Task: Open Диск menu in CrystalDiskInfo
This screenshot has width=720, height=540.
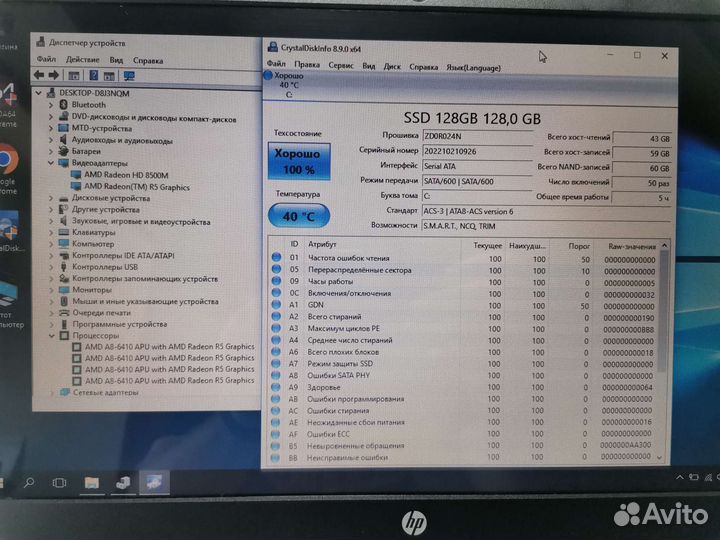Action: coord(392,67)
